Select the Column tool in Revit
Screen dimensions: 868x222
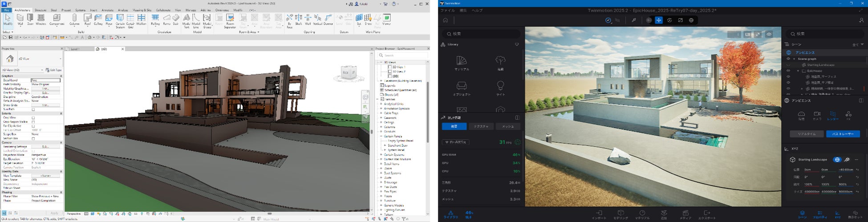(74, 20)
